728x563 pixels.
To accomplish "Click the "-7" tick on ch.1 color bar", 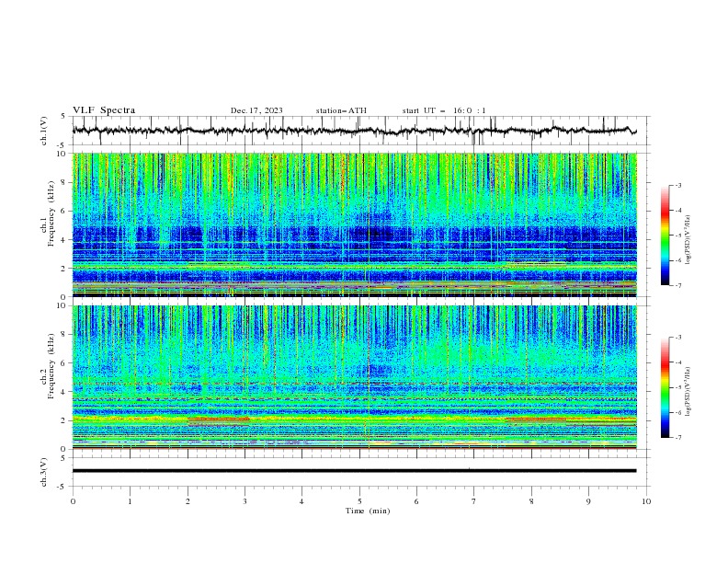I will (678, 285).
